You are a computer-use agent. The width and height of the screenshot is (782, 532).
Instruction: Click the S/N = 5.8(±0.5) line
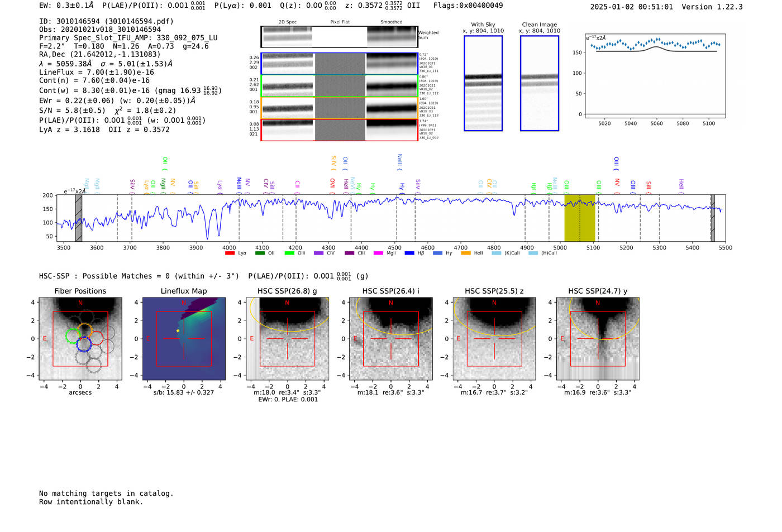[x=107, y=110]
